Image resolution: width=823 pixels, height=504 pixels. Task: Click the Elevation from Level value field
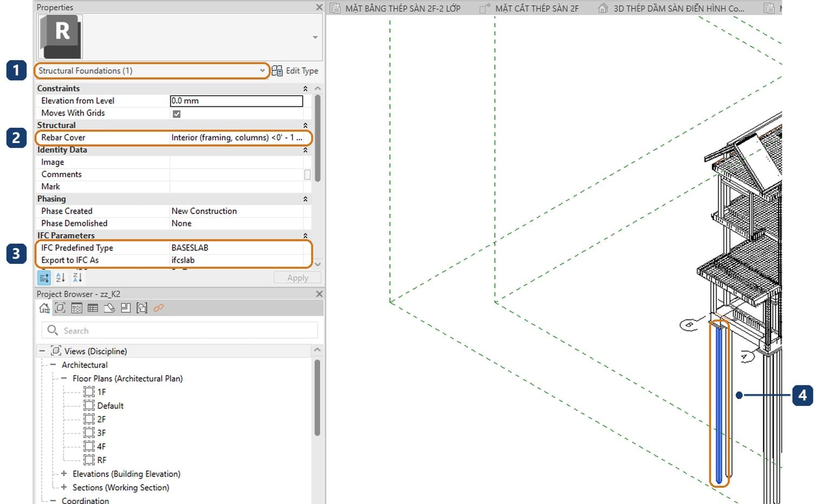click(x=237, y=101)
